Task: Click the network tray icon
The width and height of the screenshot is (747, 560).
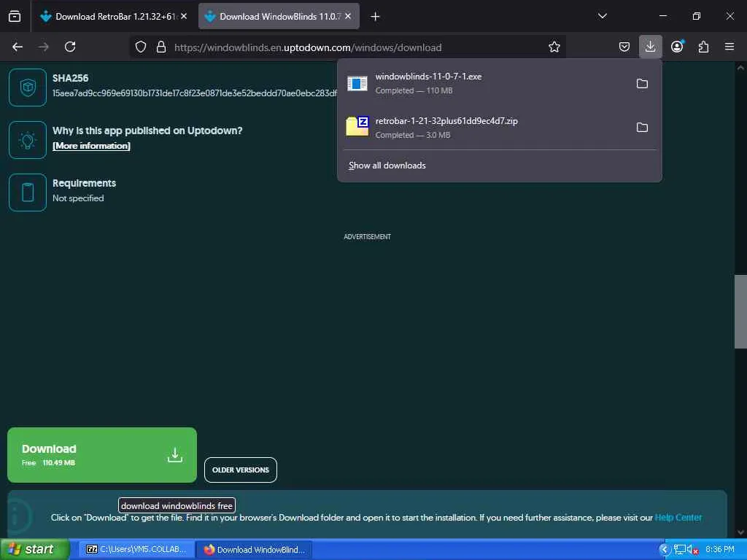Action: tap(679, 550)
